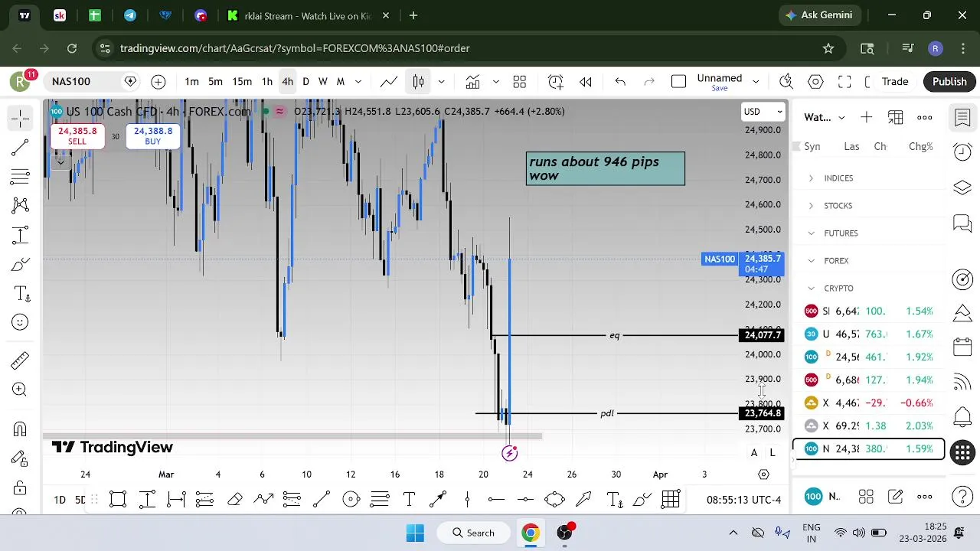Viewport: 980px width, 551px height.
Task: Click the Publish button
Action: pyautogui.click(x=949, y=82)
